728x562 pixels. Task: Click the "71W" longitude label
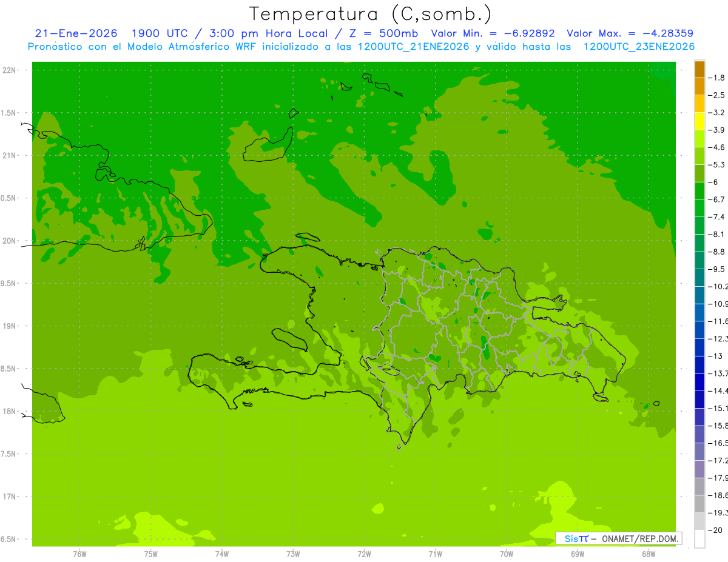[435, 554]
